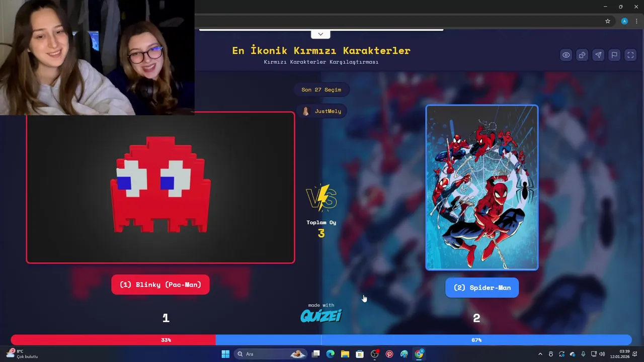Open the network status tray icon

pyautogui.click(x=594, y=354)
